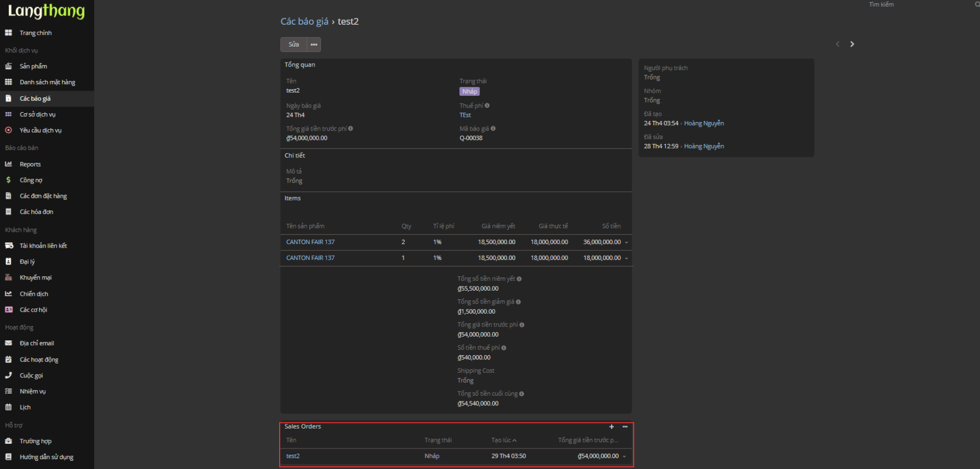This screenshot has height=469, width=980.
Task: Go to previous quote record arrow
Action: click(838, 44)
